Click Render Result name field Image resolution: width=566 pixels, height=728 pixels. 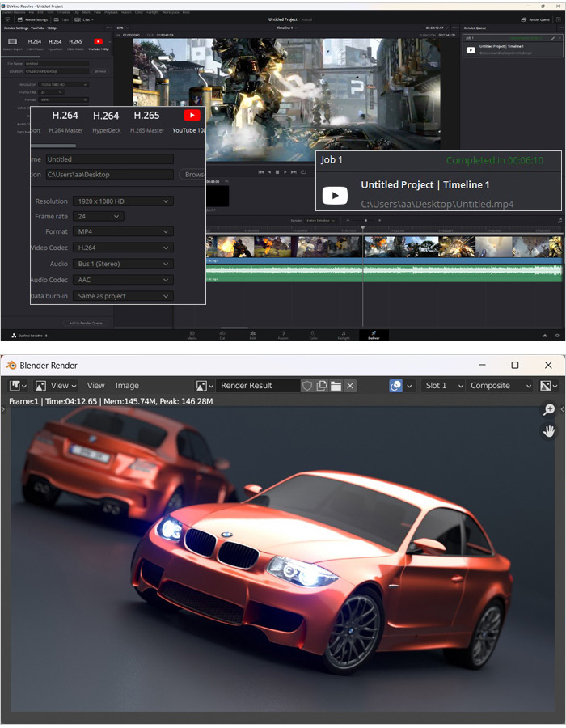tap(258, 385)
